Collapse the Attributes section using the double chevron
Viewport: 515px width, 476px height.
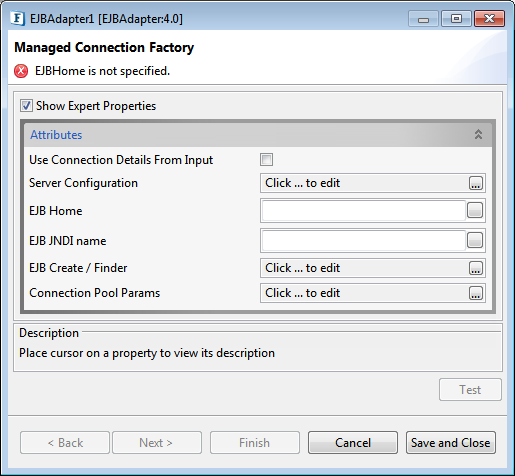[x=478, y=134]
